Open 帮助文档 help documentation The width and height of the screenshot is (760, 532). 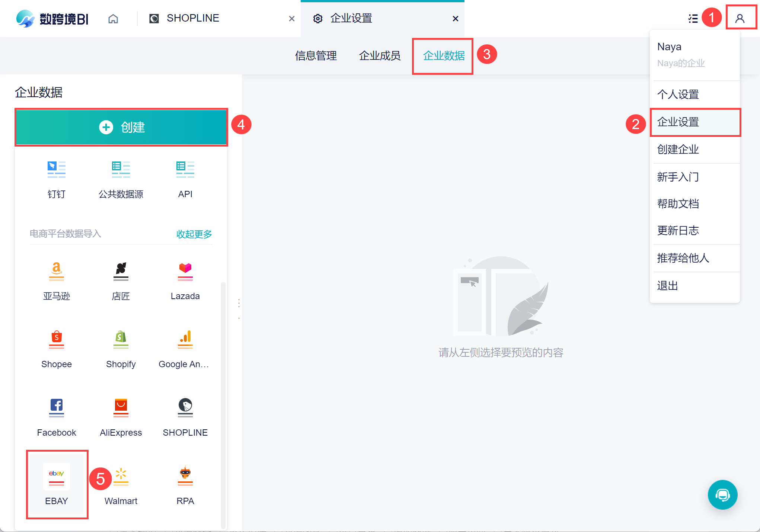[678, 204]
